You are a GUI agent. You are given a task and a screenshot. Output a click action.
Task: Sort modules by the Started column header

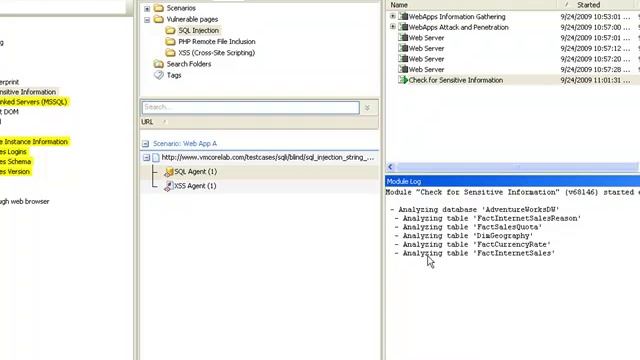click(x=589, y=5)
